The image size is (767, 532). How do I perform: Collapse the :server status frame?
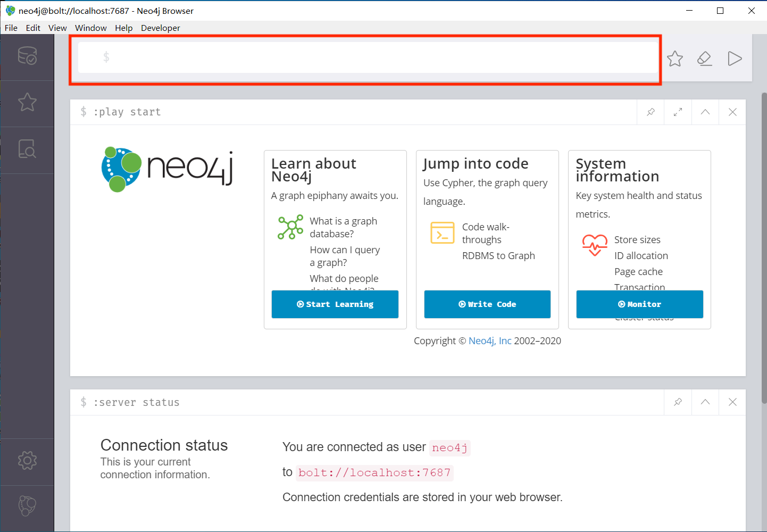(x=705, y=402)
